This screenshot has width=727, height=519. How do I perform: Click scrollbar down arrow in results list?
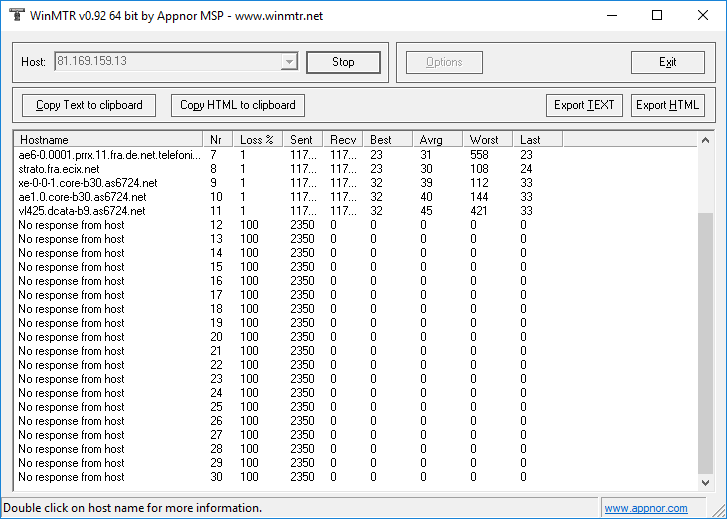pyautogui.click(x=705, y=484)
